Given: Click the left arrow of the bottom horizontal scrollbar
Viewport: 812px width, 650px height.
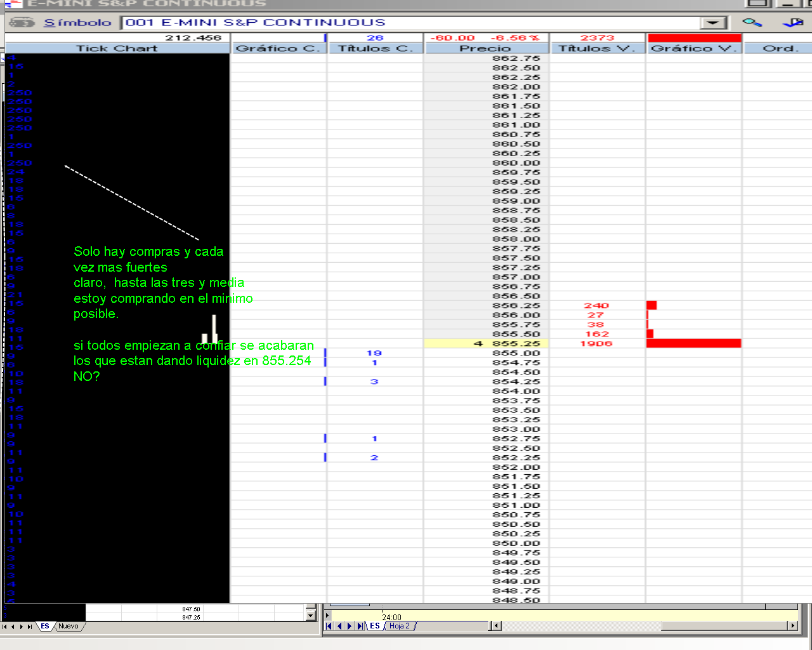Looking at the screenshot, I should 497,626.
